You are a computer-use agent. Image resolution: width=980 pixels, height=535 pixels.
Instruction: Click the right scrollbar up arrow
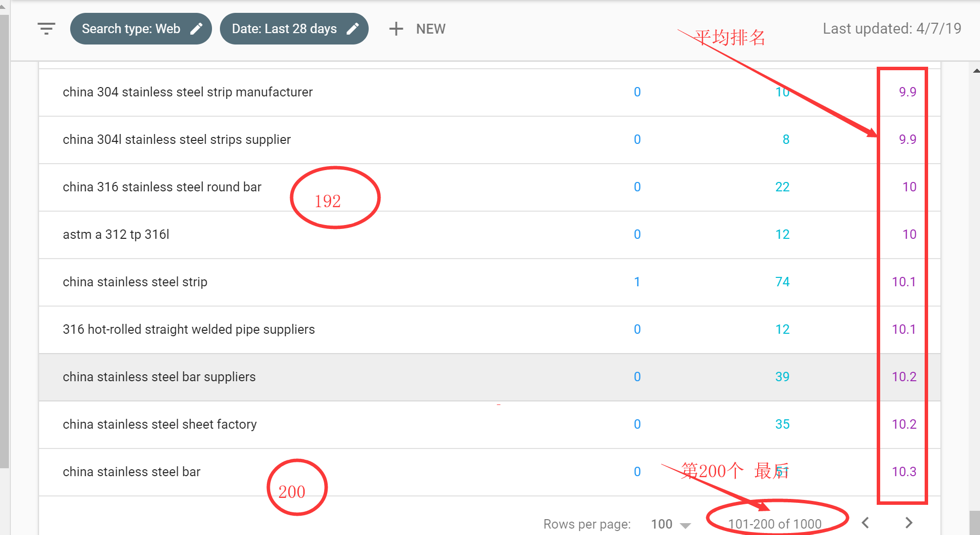pos(976,71)
